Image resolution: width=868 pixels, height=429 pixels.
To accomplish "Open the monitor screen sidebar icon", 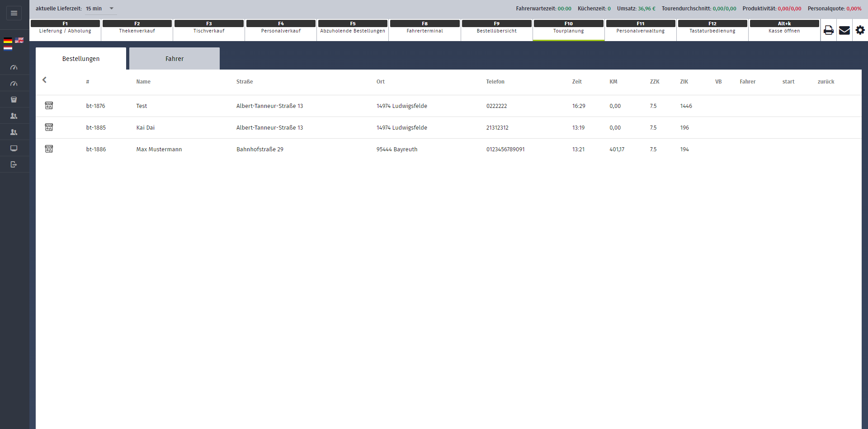I will 14,149.
